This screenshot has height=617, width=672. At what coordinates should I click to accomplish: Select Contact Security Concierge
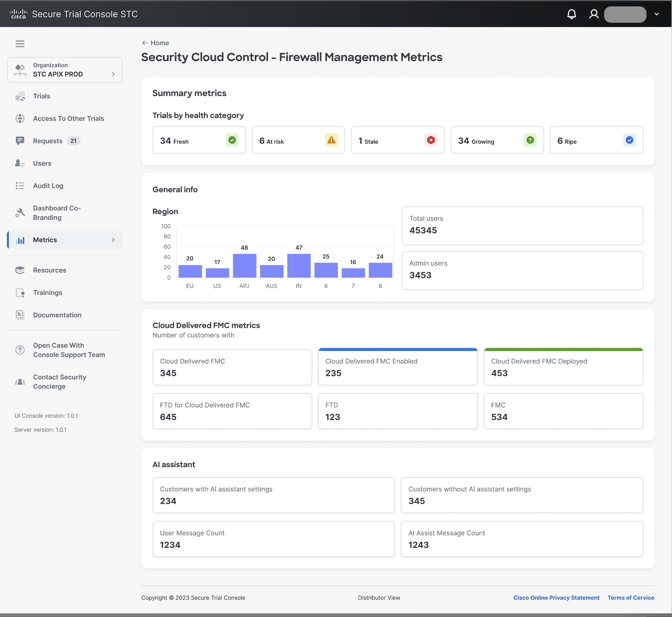pos(60,382)
